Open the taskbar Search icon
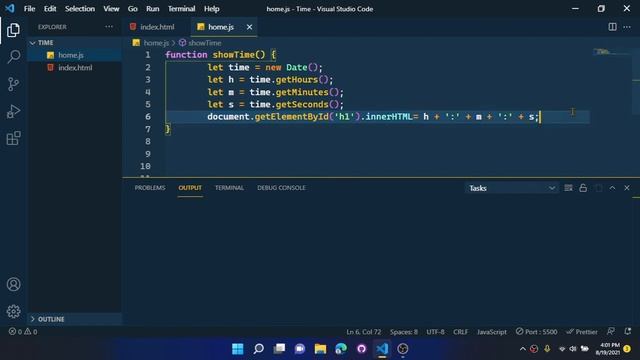The image size is (640, 360). (258, 349)
